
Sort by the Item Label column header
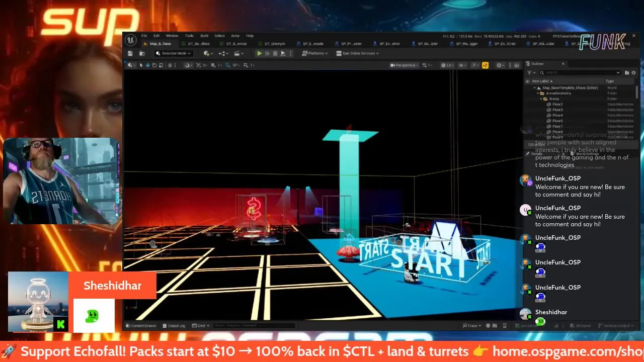[x=541, y=81]
